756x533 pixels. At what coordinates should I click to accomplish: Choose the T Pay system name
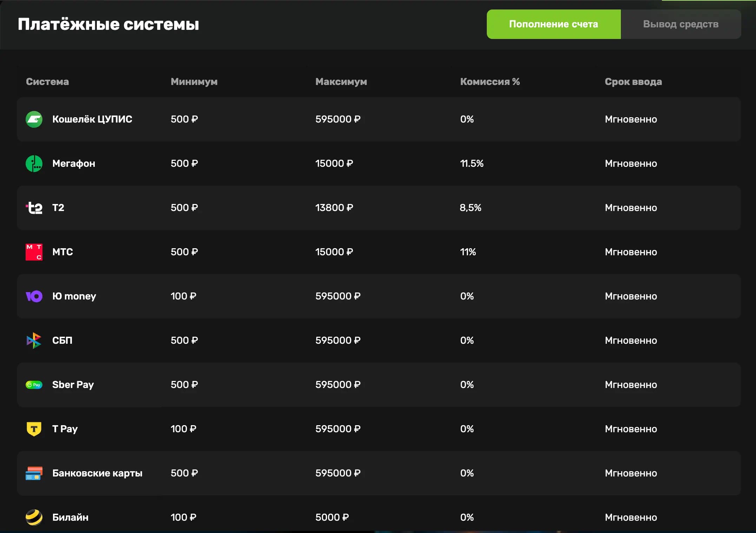click(65, 429)
